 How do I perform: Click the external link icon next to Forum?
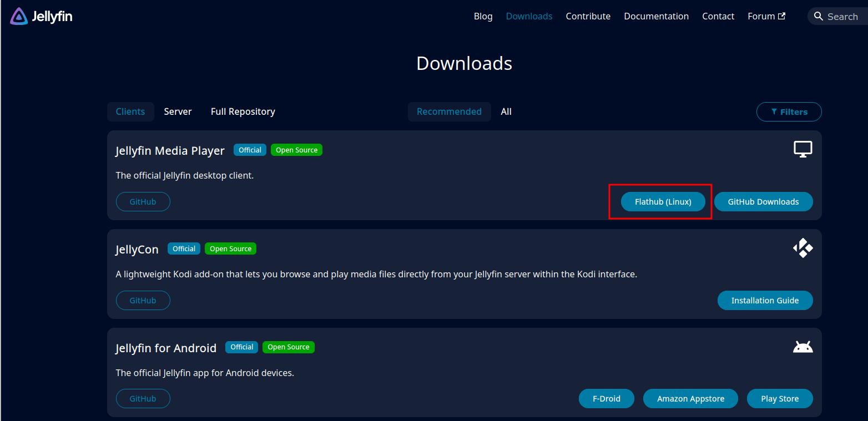(781, 16)
